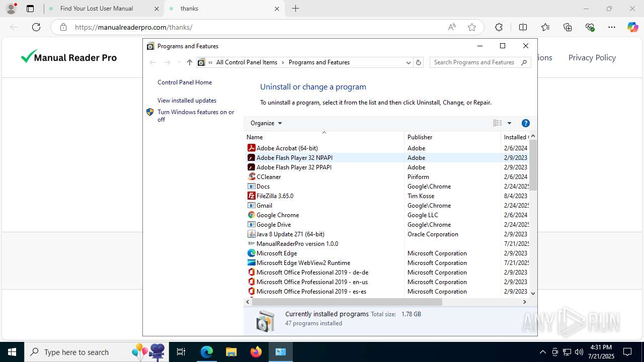Click the Adobe Acrobat (64-bit) program icon

252,148
